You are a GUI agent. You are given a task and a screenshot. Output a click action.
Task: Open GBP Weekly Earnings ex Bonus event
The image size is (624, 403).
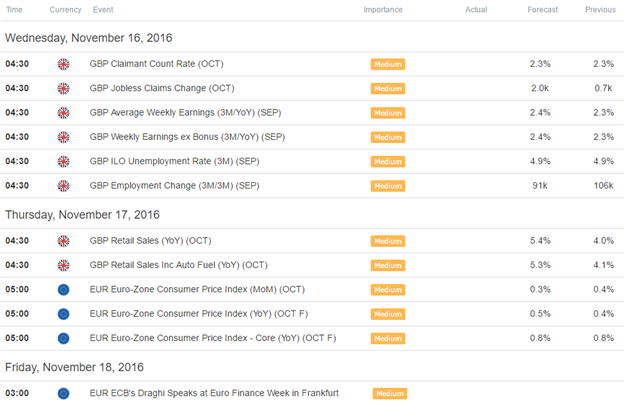pyautogui.click(x=187, y=137)
